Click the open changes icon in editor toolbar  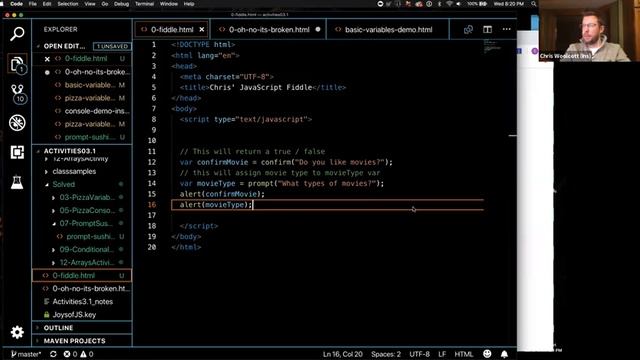468,29
